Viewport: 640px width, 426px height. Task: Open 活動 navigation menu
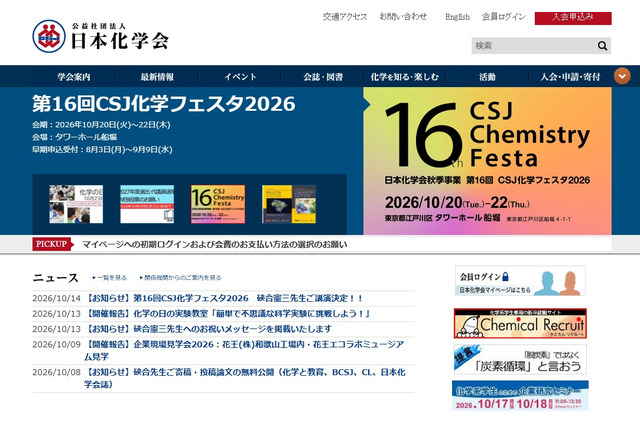tap(487, 77)
